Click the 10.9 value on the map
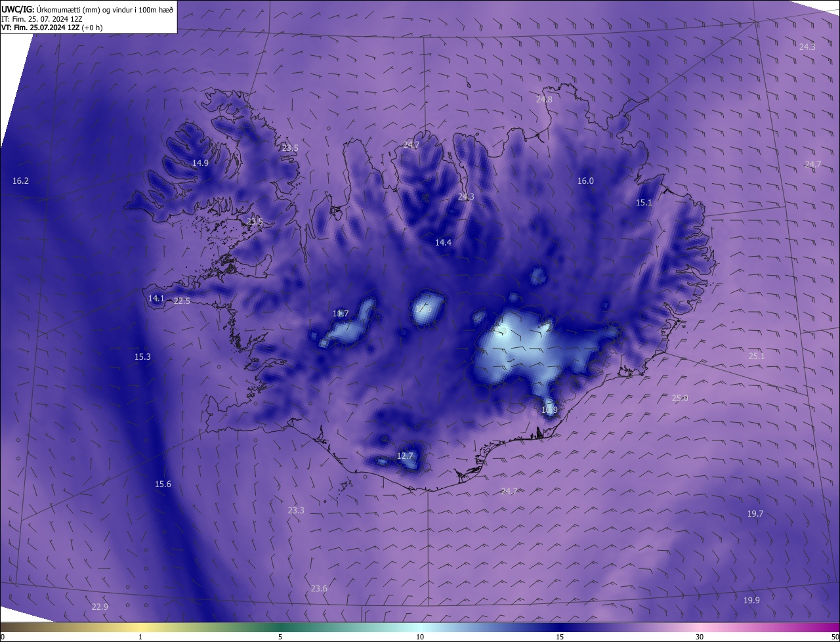This screenshot has height=642, width=840. pyautogui.click(x=549, y=410)
